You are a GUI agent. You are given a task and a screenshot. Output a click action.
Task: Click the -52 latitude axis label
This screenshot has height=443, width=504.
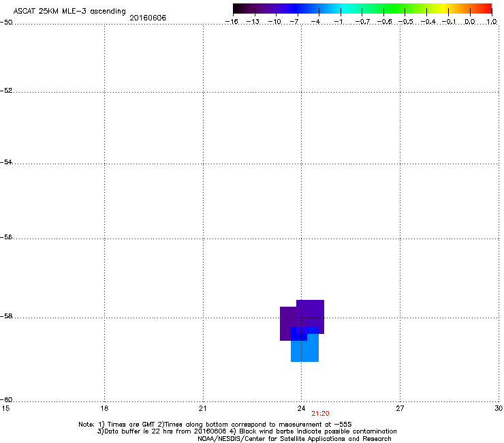6,91
